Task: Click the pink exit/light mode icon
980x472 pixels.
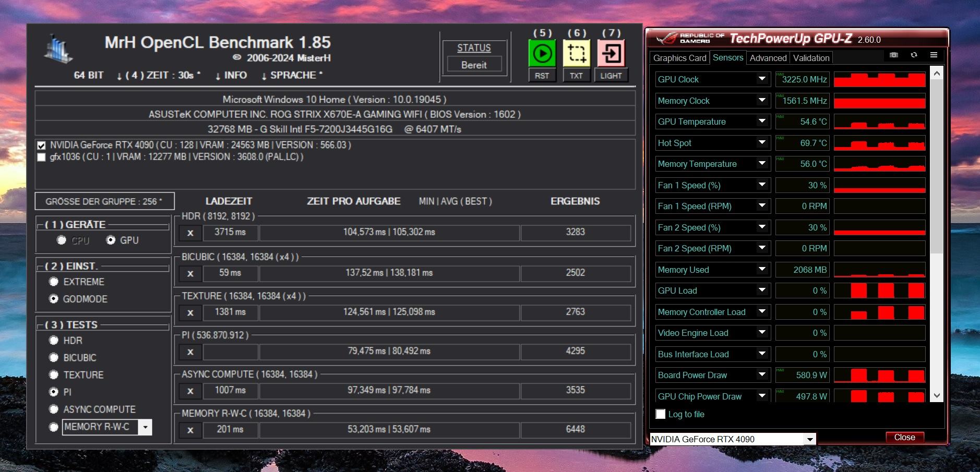Action: tap(611, 53)
